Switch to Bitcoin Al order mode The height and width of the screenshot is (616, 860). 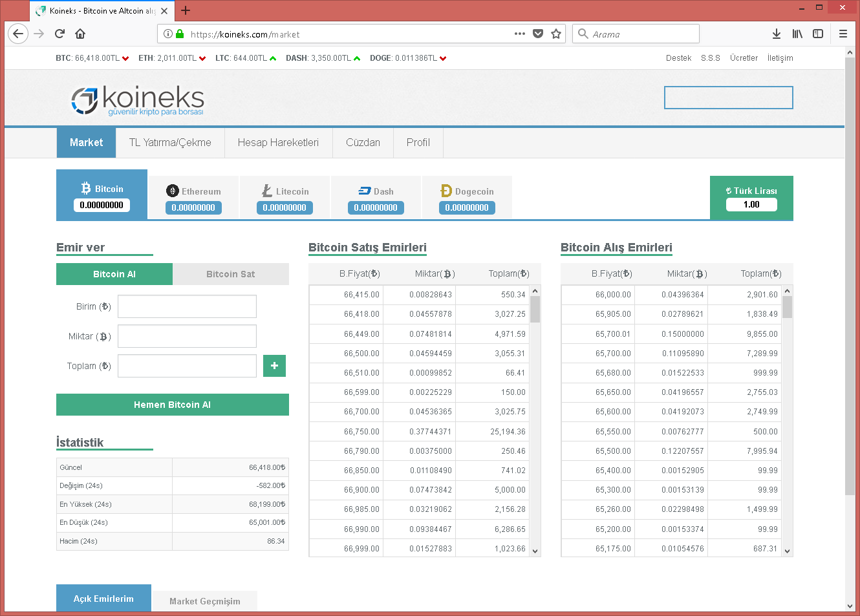[x=114, y=274]
